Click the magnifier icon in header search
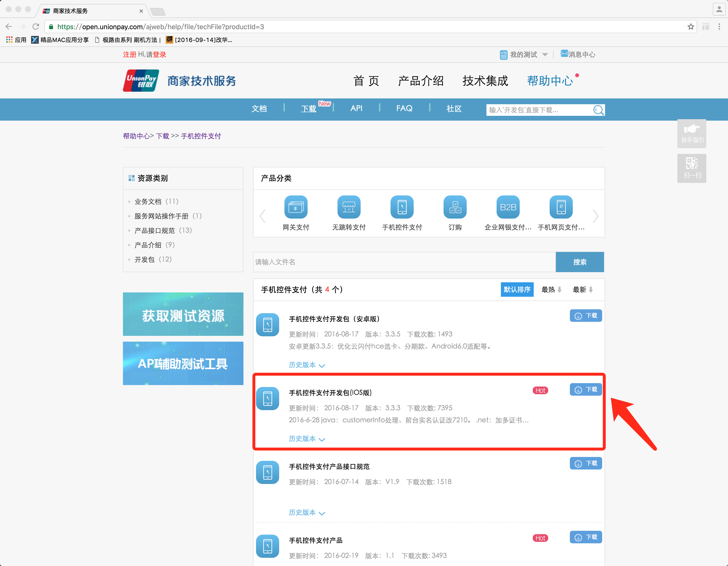Viewport: 728px width, 566px height. [598, 110]
